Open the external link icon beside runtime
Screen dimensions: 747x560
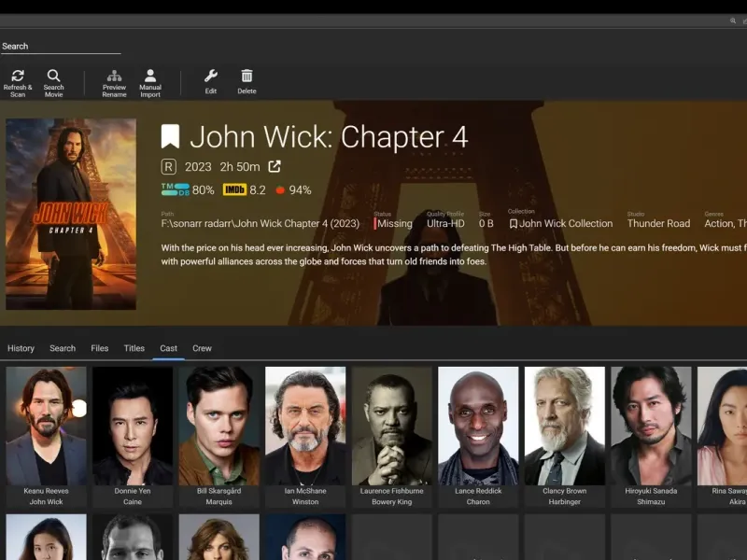click(275, 166)
